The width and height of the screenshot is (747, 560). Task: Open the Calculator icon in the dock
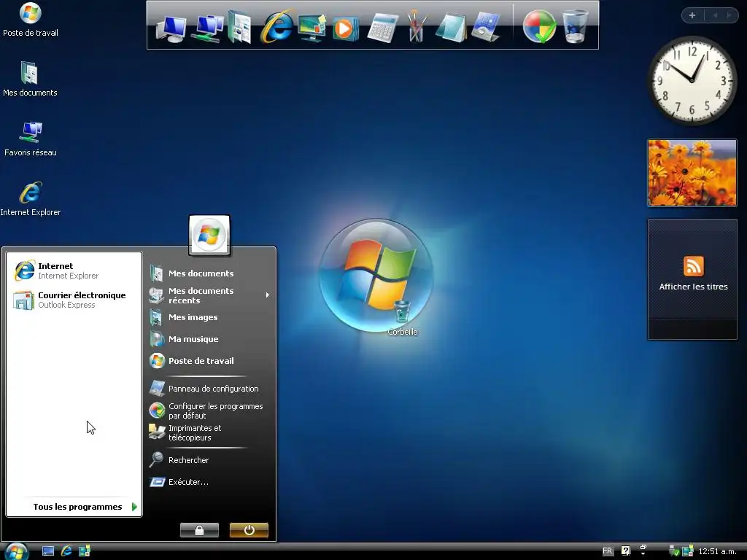383,28
